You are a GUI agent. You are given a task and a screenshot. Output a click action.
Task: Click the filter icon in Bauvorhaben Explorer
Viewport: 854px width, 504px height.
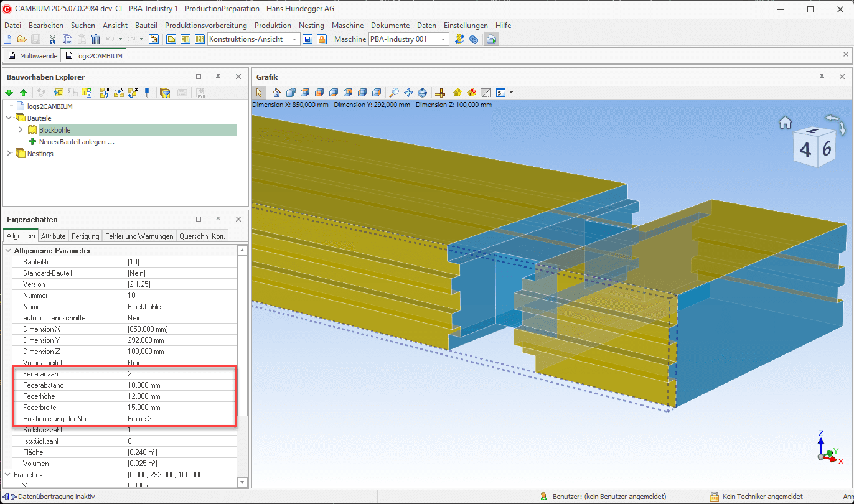coord(165,93)
